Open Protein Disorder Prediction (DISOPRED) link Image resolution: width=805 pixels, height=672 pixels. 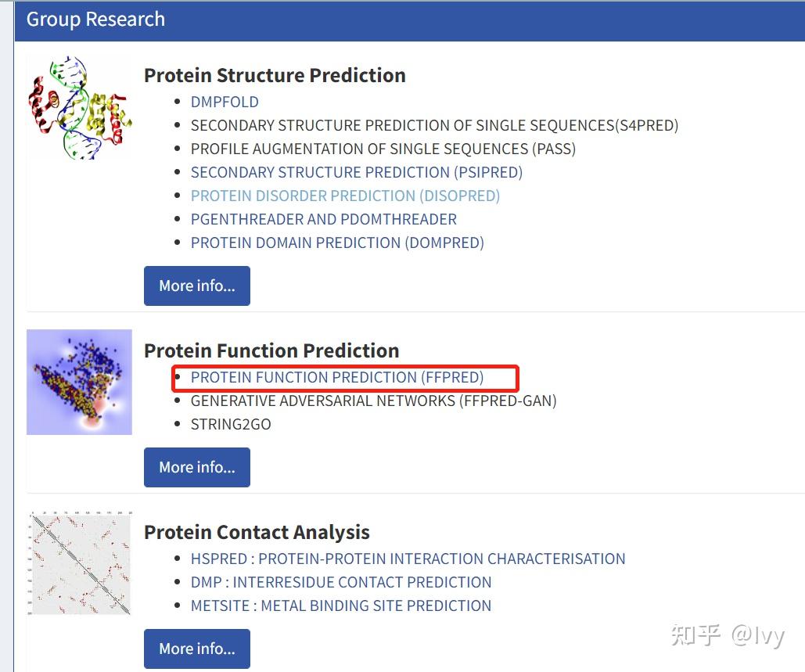click(x=345, y=196)
